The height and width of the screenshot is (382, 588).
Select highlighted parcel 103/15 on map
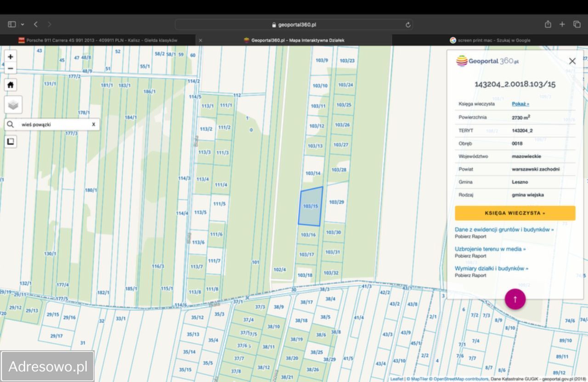(x=311, y=206)
